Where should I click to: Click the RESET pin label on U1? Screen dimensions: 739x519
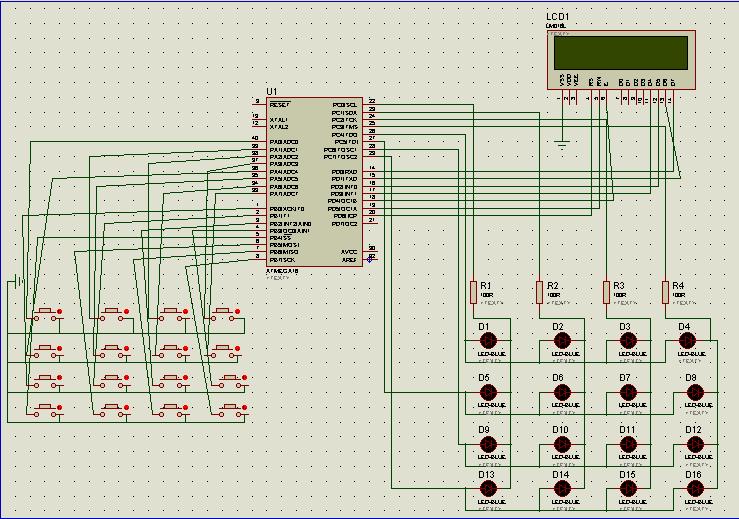point(280,105)
